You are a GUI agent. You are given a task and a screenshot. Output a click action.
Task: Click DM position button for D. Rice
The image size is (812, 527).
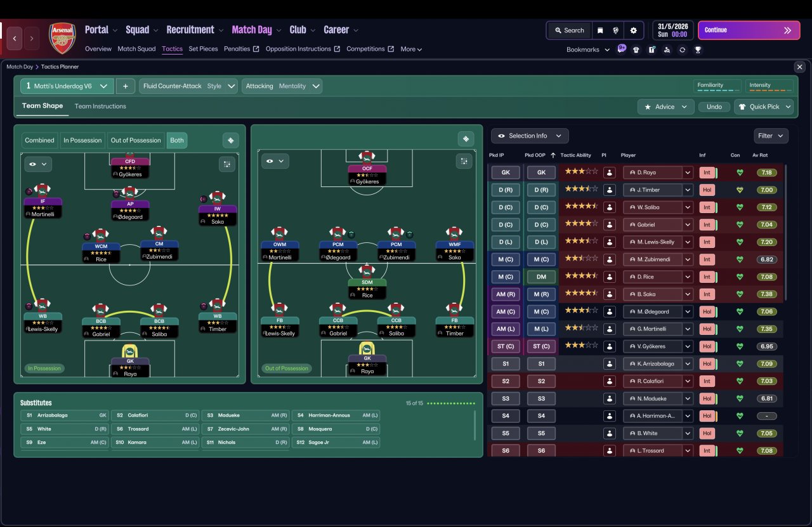[540, 277]
